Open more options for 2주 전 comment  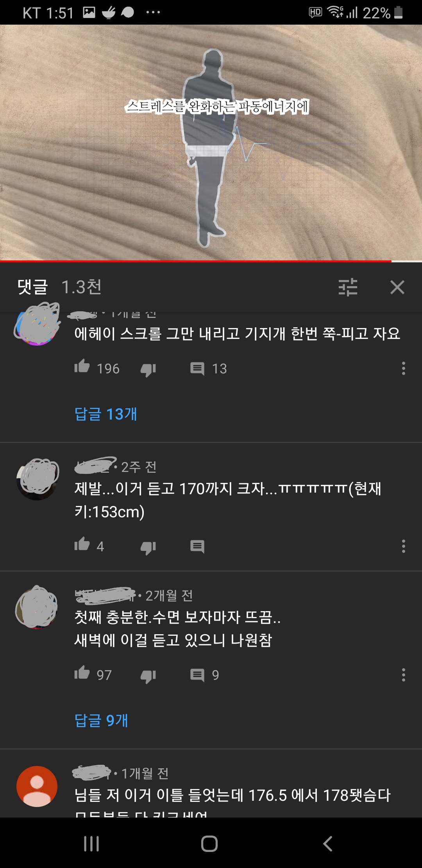[x=403, y=546]
